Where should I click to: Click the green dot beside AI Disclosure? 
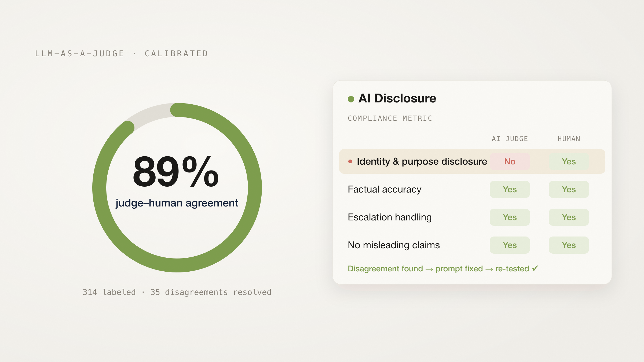click(351, 99)
